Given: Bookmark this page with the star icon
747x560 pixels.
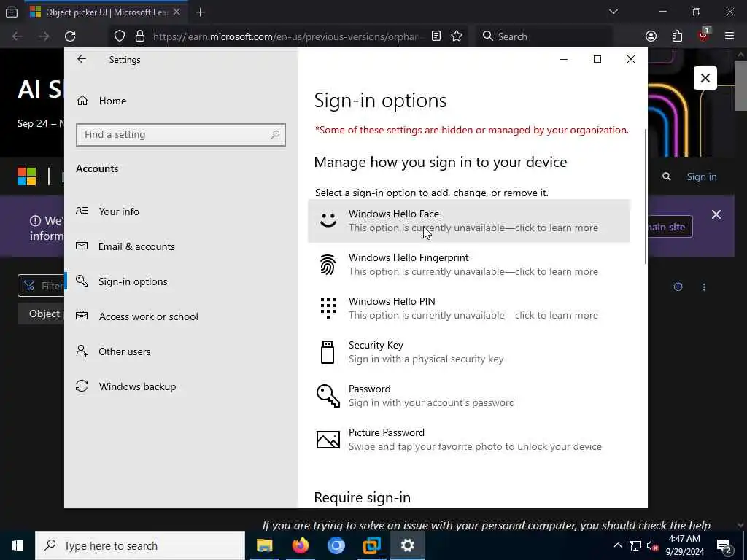Looking at the screenshot, I should pos(457,36).
